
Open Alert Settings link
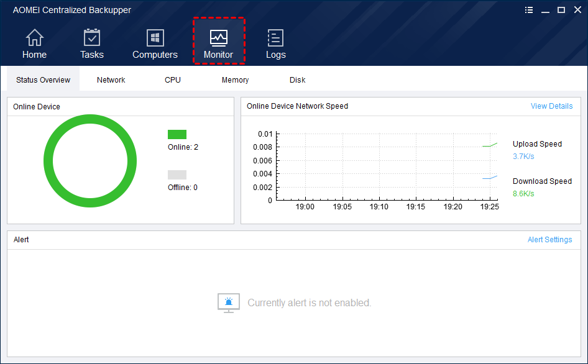tap(549, 240)
